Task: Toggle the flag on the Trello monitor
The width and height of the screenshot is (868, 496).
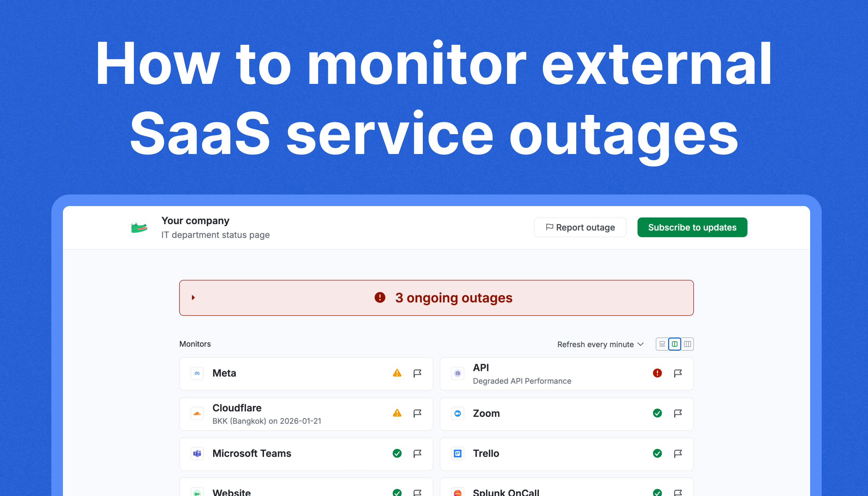Action: (x=678, y=454)
